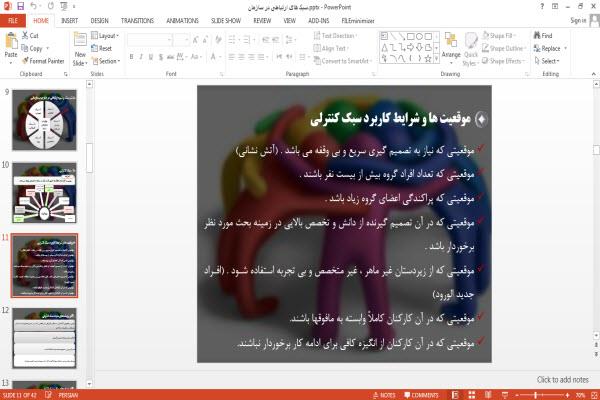This screenshot has height=400, width=600.
Task: Click to add notes field
Action: (x=562, y=379)
